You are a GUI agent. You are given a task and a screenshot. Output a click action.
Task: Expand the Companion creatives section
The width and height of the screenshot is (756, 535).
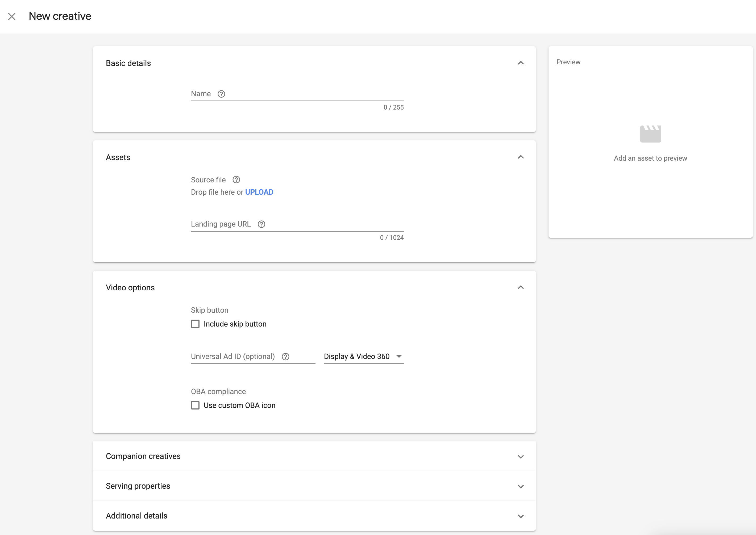pyautogui.click(x=521, y=457)
